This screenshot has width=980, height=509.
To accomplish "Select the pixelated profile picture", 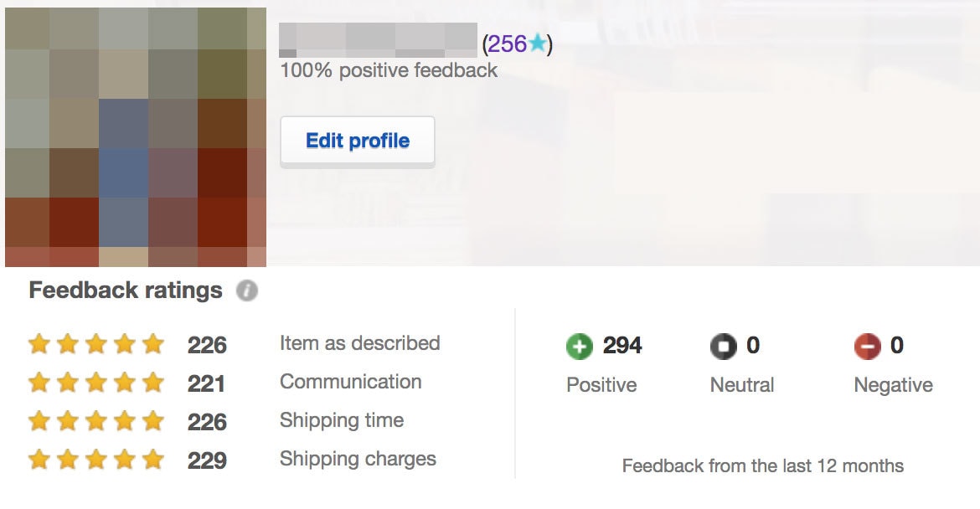I will coord(136,136).
